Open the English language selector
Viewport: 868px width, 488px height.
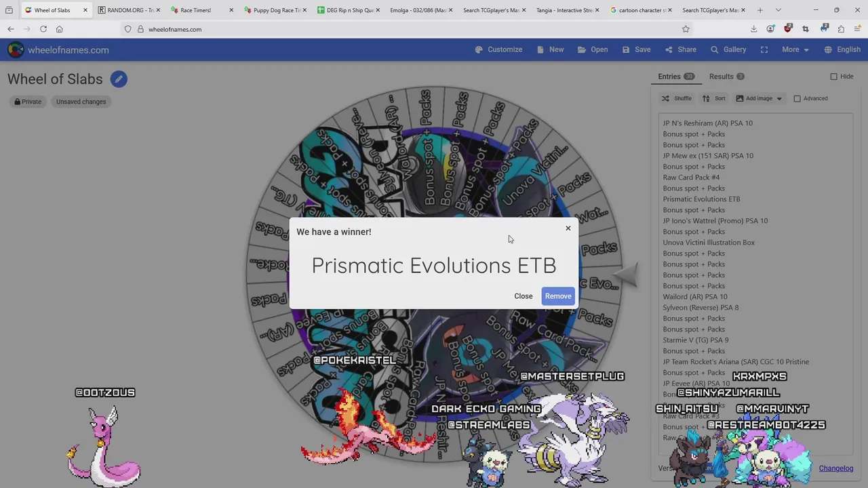[842, 49]
